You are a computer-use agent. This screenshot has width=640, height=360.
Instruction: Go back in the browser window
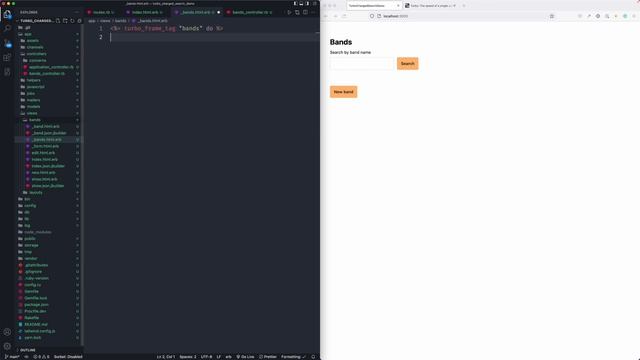[325, 16]
